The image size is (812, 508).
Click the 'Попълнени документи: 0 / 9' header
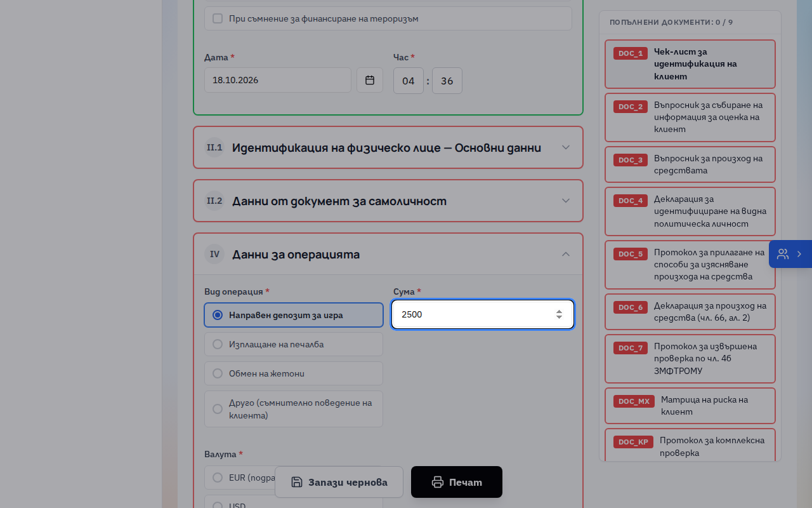671,22
